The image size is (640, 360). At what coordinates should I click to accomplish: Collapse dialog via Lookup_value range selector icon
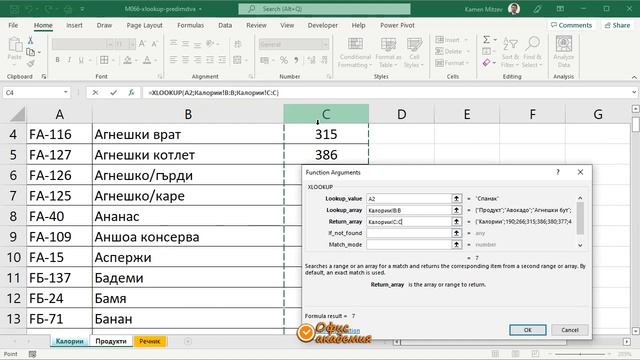pos(456,199)
